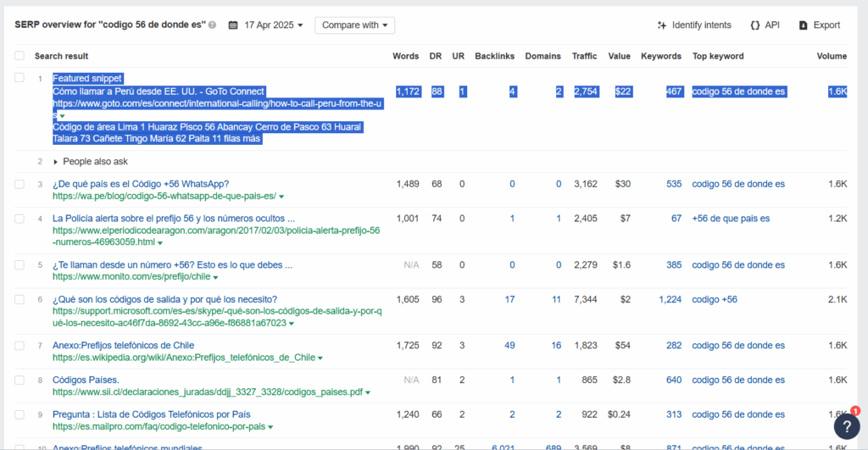
Task: Toggle the select-all checkbox in header row
Action: (19, 56)
